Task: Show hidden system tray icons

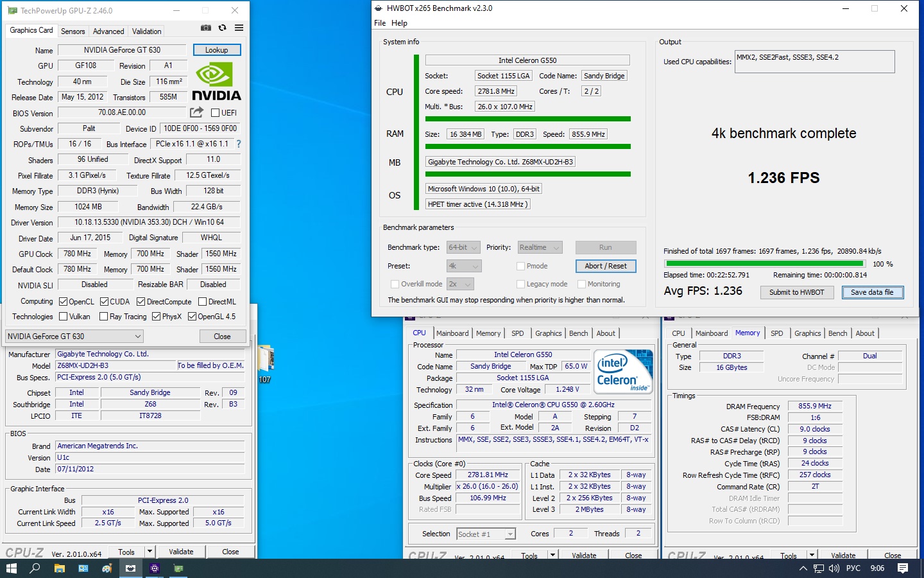Action: (803, 568)
